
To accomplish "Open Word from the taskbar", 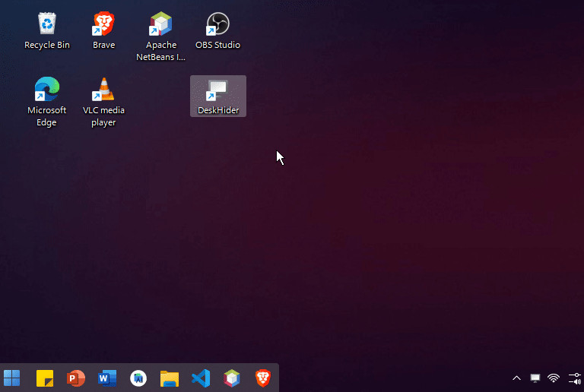I will [x=107, y=378].
